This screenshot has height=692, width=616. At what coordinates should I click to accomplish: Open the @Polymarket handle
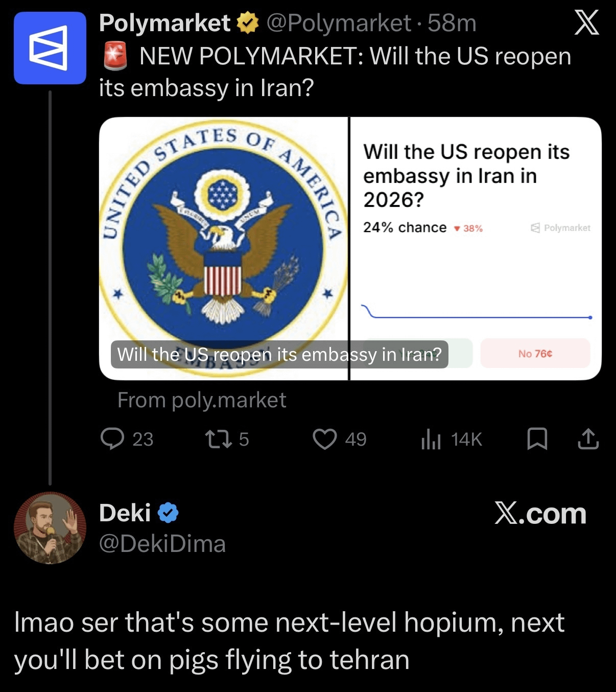coord(339,23)
